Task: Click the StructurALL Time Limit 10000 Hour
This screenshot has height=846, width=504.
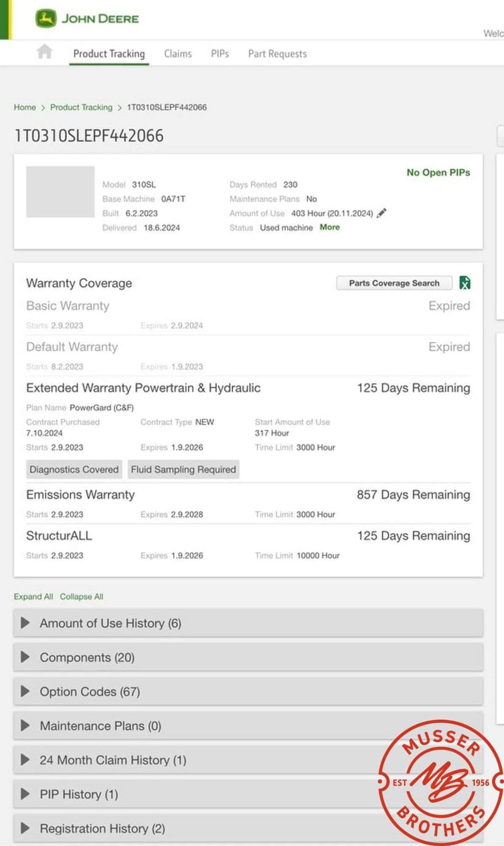Action: click(x=318, y=555)
